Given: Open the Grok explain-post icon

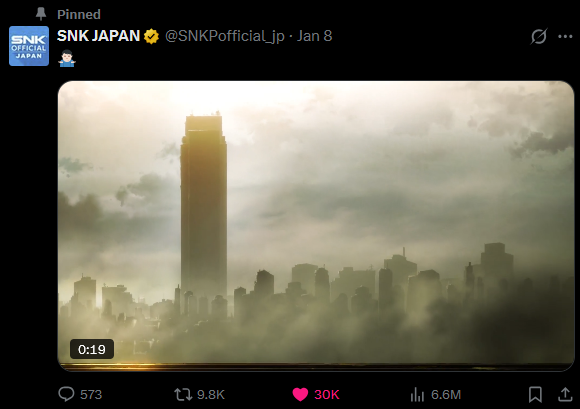Looking at the screenshot, I should (x=539, y=36).
